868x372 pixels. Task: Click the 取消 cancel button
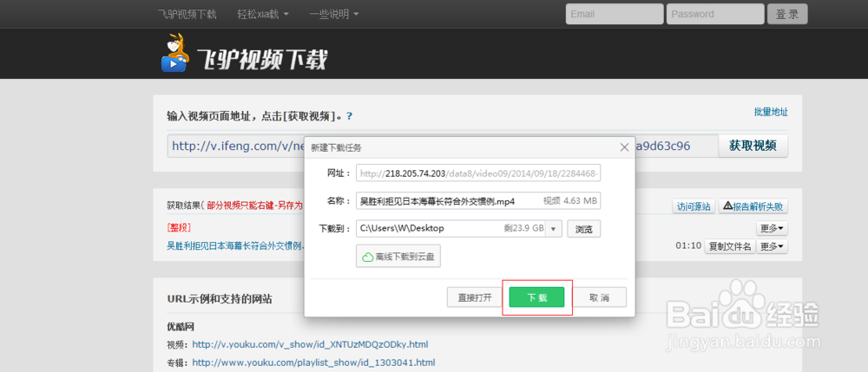(x=599, y=297)
